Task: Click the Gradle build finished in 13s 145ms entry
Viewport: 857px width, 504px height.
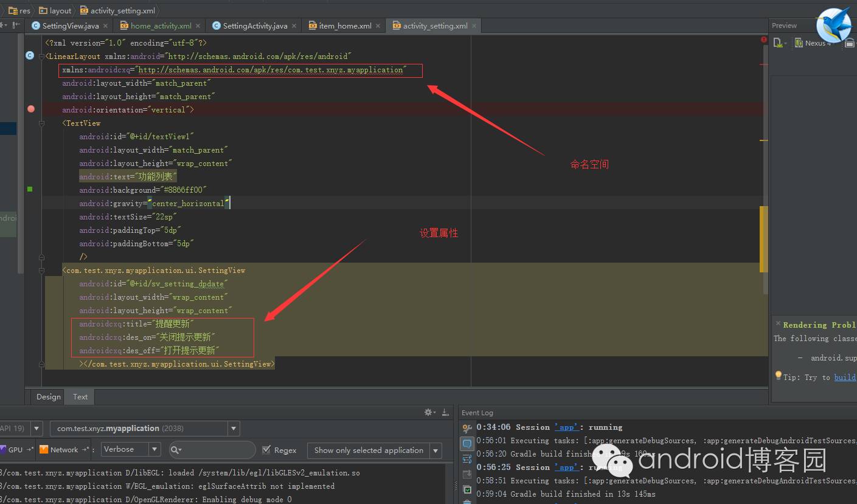Action: pos(566,494)
